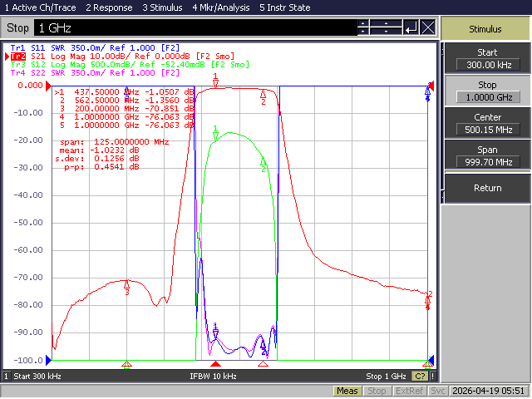
Task: Activate trace Tr3 S12 Log Mag label
Action: [x=130, y=65]
